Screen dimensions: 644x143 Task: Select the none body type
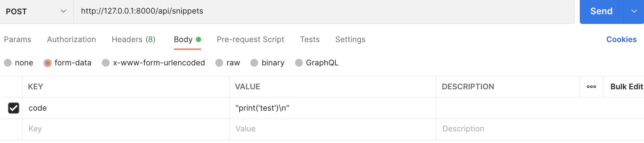pos(8,63)
